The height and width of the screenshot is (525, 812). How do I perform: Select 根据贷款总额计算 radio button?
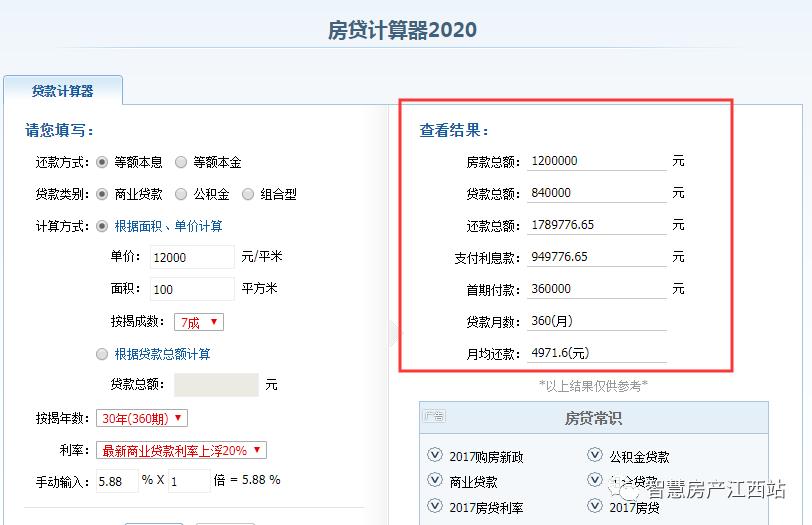point(102,354)
